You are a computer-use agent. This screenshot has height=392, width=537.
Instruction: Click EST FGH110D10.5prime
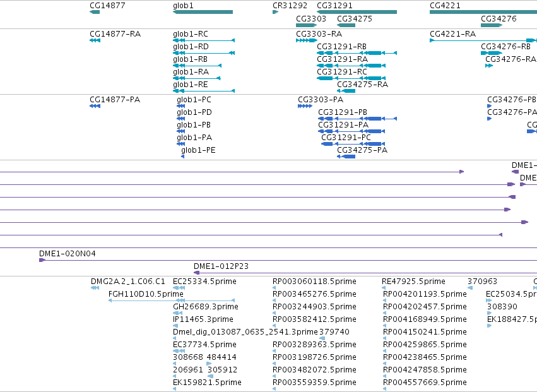146,294
